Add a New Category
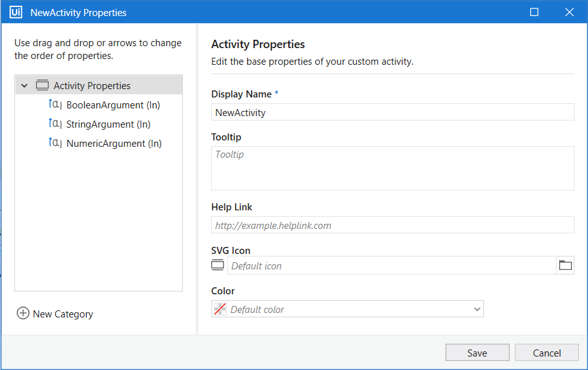The image size is (588, 370). (x=63, y=314)
